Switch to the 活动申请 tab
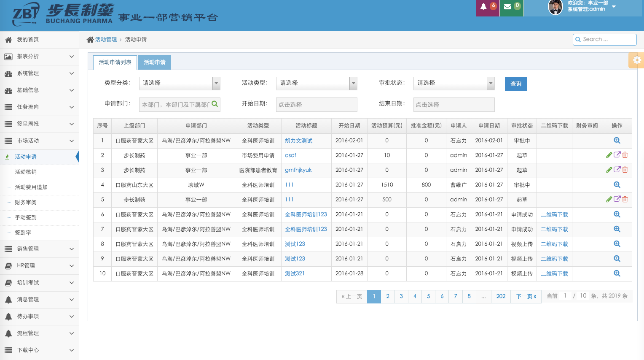The height and width of the screenshot is (360, 644). (155, 62)
